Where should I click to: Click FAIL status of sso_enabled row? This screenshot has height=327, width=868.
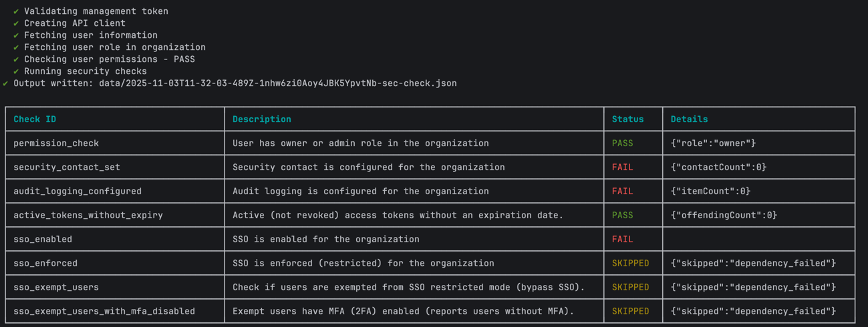(x=623, y=240)
